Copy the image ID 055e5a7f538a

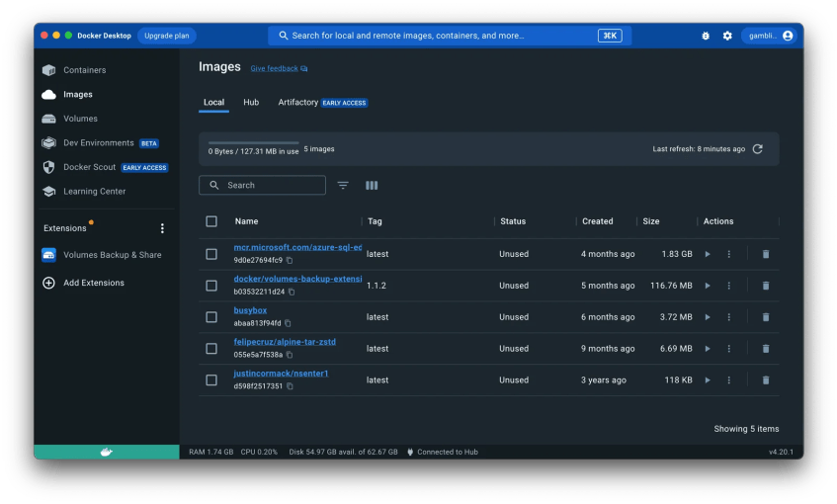[290, 355]
